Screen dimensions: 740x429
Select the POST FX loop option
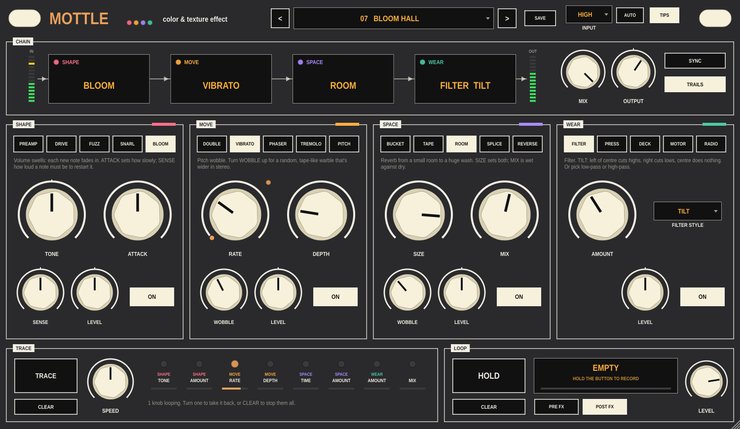point(605,407)
